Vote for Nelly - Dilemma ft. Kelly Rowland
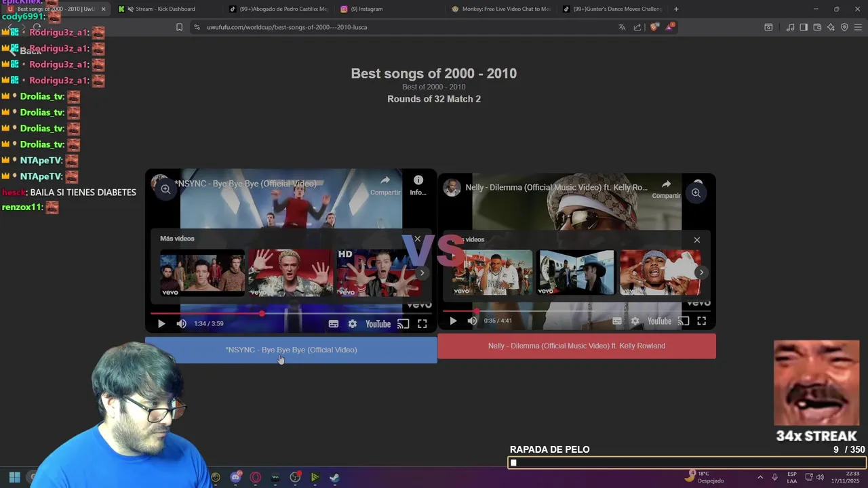Screen dimensions: 868x488 point(576,346)
